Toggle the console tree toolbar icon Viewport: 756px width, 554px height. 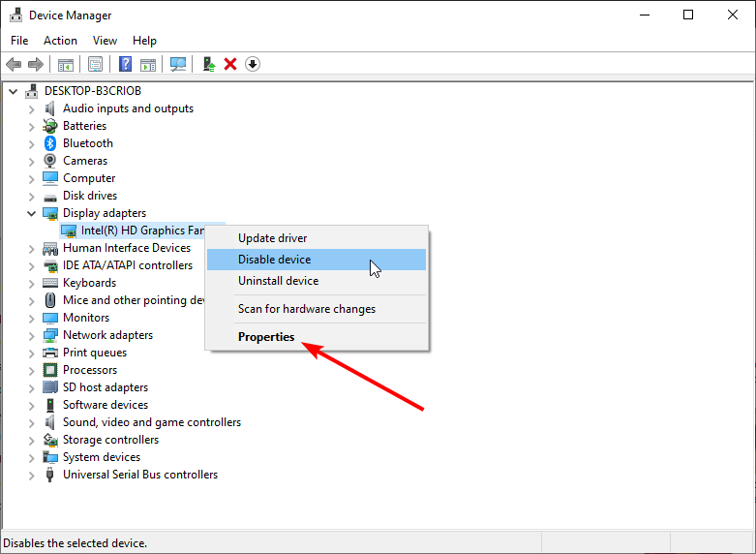click(x=66, y=64)
